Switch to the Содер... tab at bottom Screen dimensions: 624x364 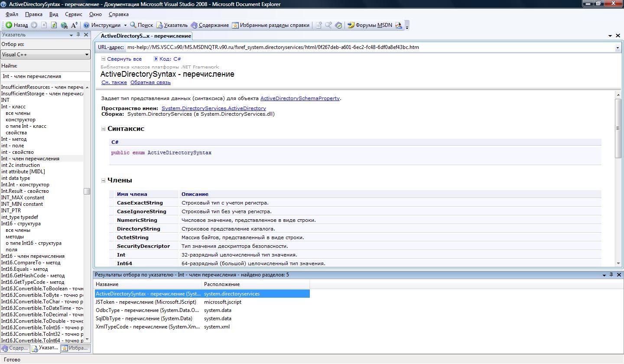[x=15, y=348]
